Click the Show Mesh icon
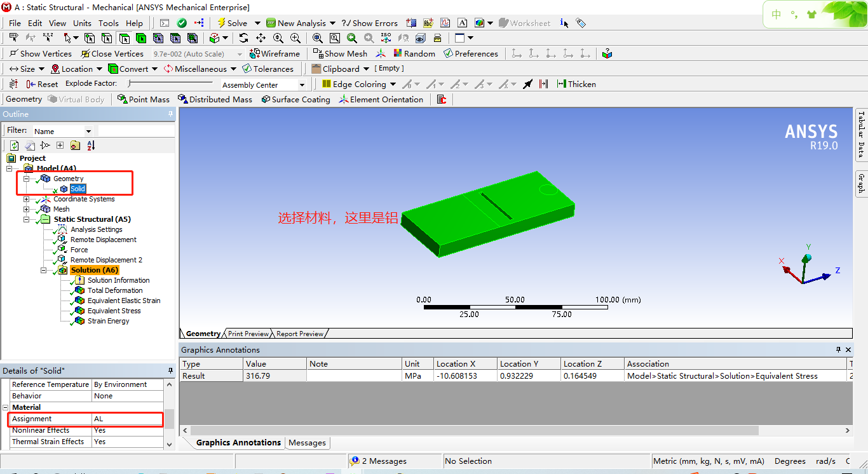Screen dimensions: 868x474 pyautogui.click(x=339, y=53)
